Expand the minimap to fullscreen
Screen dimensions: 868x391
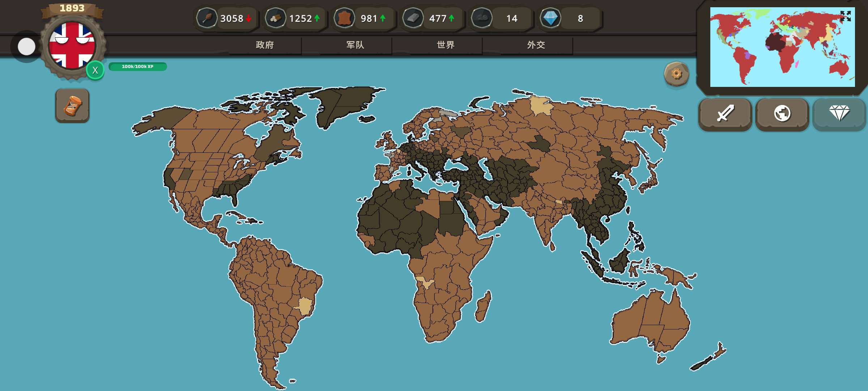tap(845, 16)
